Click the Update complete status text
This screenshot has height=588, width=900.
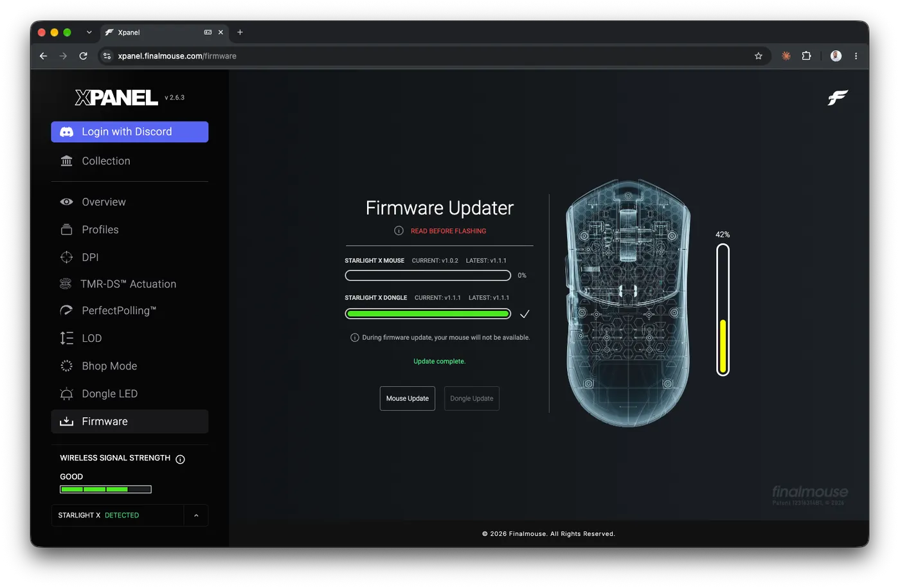click(x=440, y=361)
